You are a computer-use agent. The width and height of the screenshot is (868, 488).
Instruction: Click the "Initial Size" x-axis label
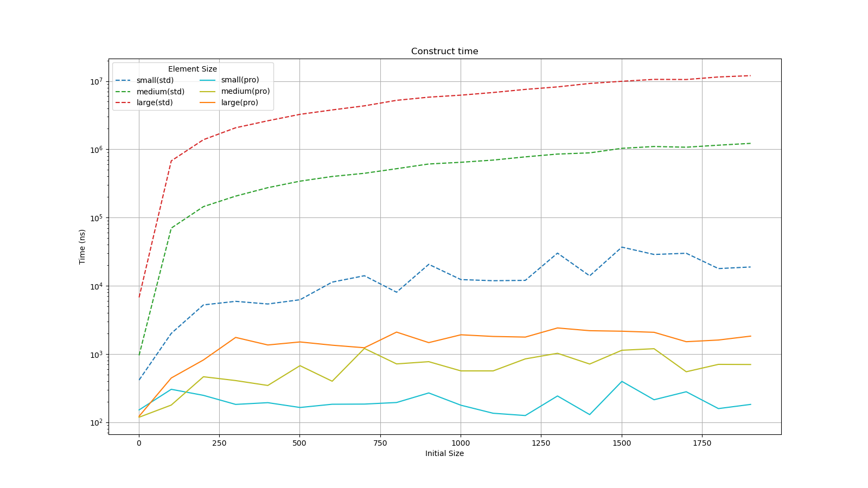coord(444,453)
